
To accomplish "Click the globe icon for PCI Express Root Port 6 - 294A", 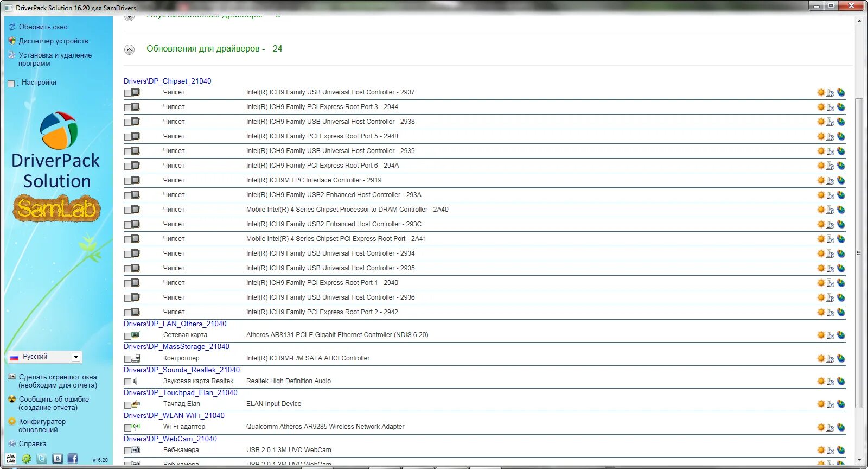I will coord(840,166).
